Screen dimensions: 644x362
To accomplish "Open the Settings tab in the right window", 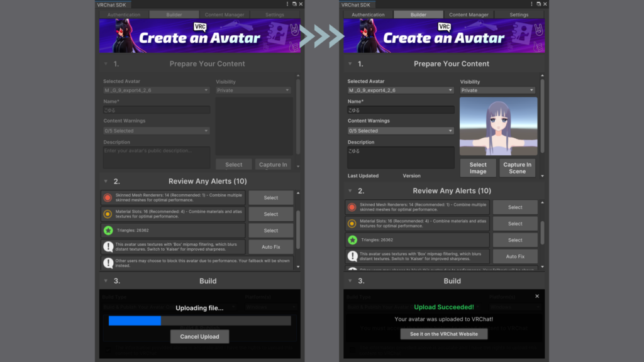I will [519, 14].
